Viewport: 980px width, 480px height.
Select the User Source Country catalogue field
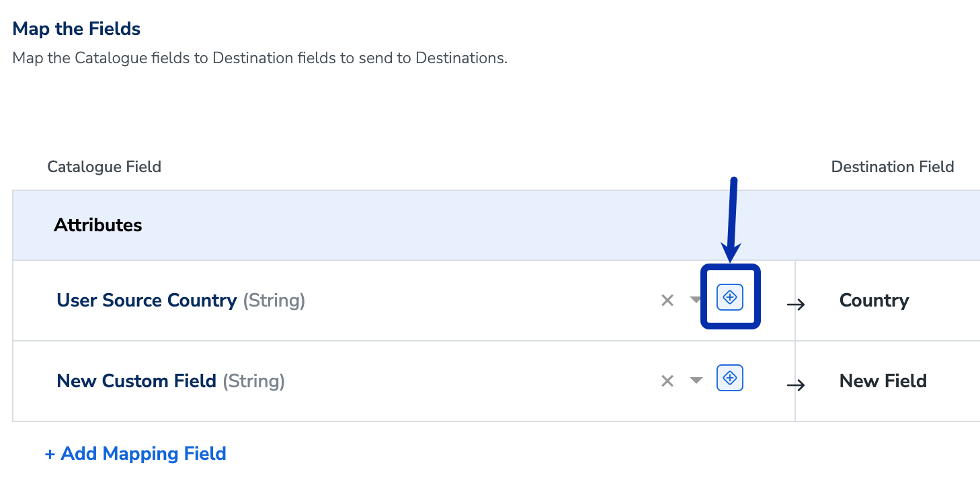point(147,301)
